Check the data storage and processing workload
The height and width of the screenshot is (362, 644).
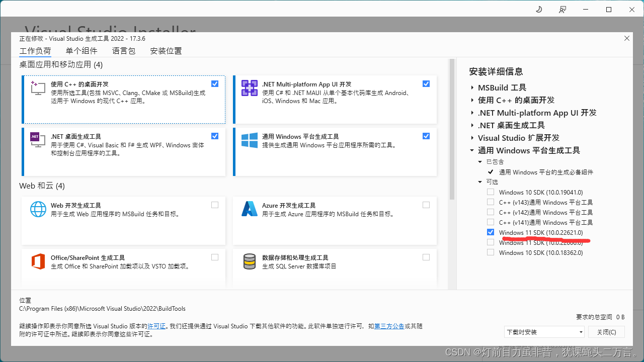tap(426, 257)
